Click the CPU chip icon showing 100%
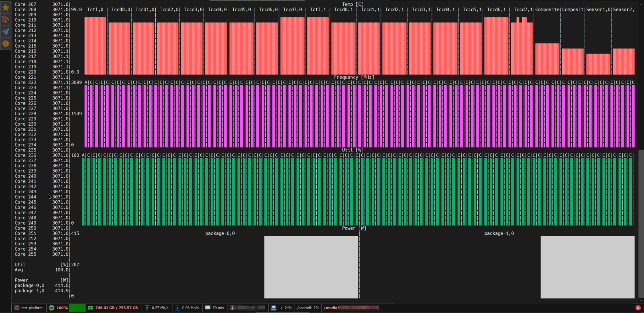 [x=51, y=308]
